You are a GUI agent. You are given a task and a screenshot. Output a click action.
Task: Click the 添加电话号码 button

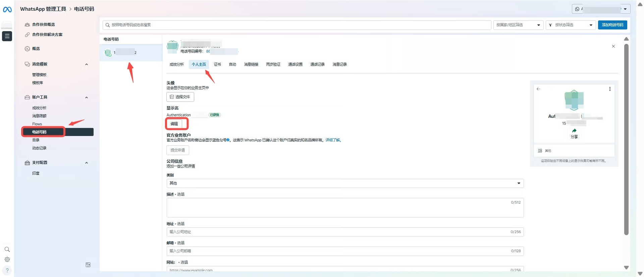[612, 25]
